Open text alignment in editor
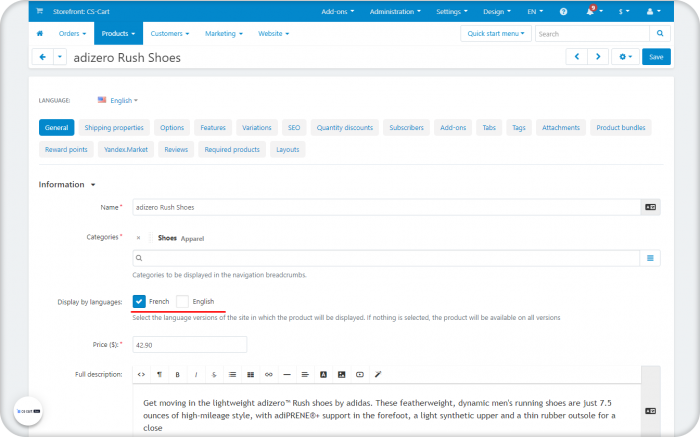Screen dimensions: 700x437 [305, 375]
